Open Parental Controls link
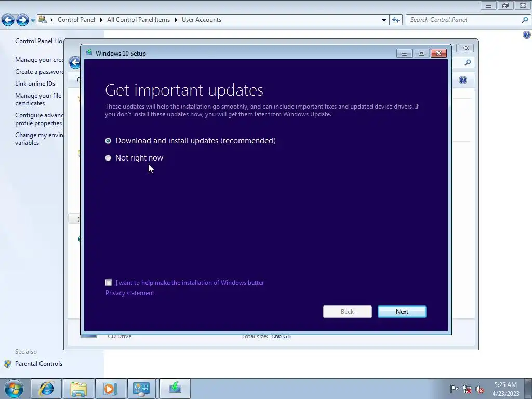The width and height of the screenshot is (532, 399). pyautogui.click(x=38, y=363)
